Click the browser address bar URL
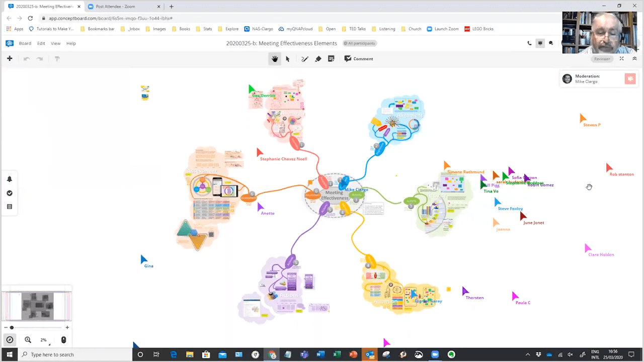The height and width of the screenshot is (362, 644). 111,18
